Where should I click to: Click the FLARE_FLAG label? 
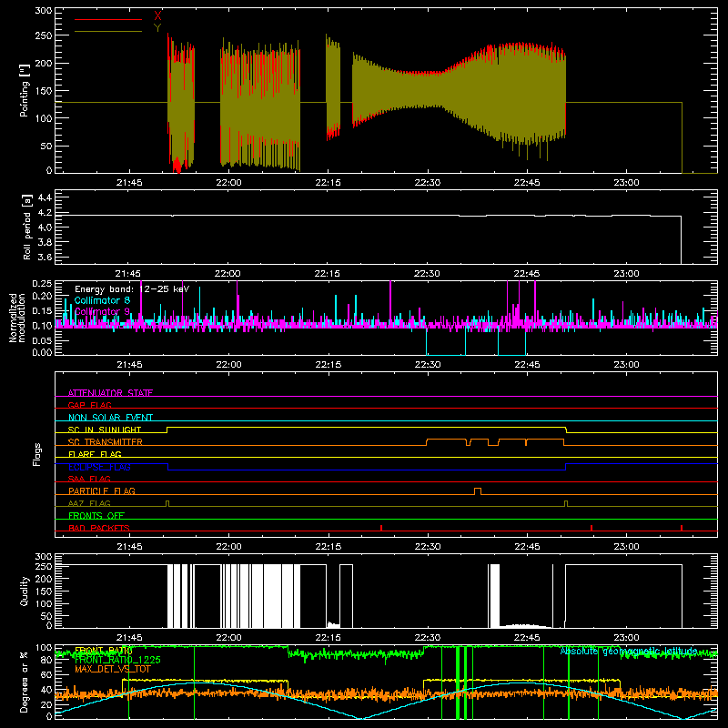pos(95,454)
